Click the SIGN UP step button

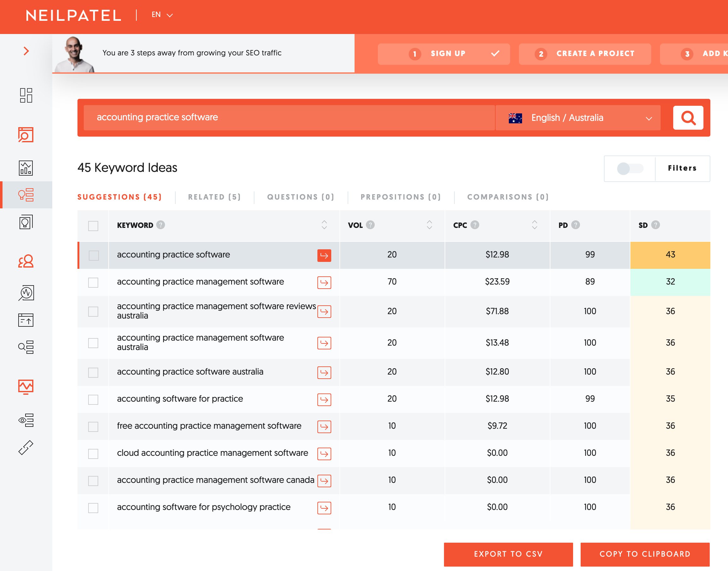click(x=444, y=54)
